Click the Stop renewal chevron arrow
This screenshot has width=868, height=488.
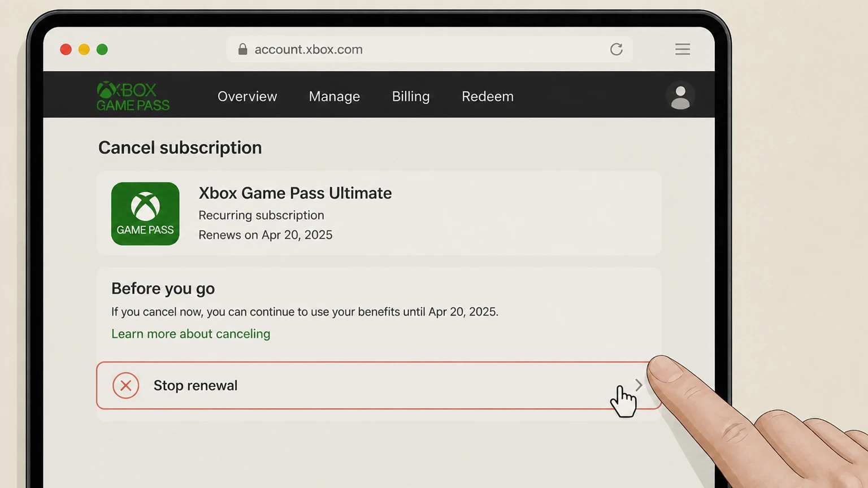(x=639, y=385)
